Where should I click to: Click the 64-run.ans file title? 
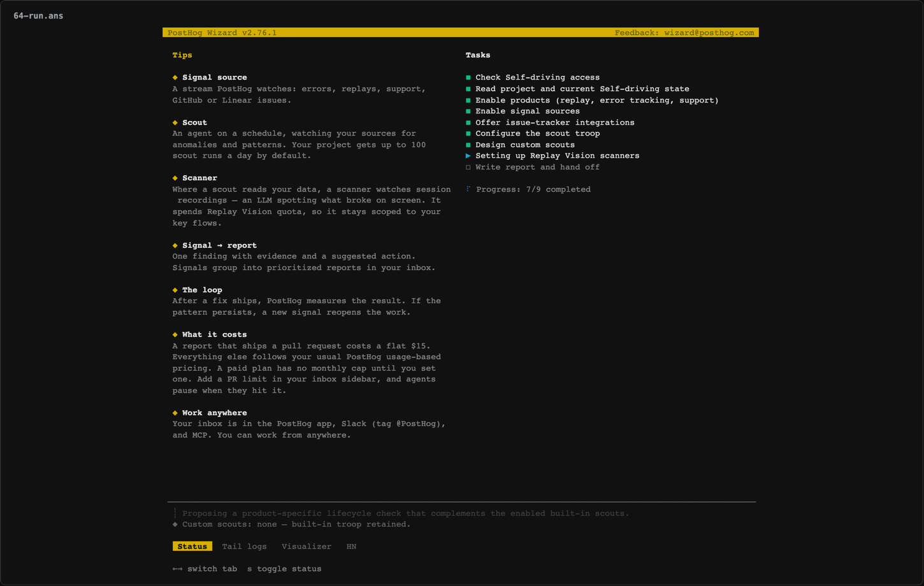pyautogui.click(x=38, y=16)
